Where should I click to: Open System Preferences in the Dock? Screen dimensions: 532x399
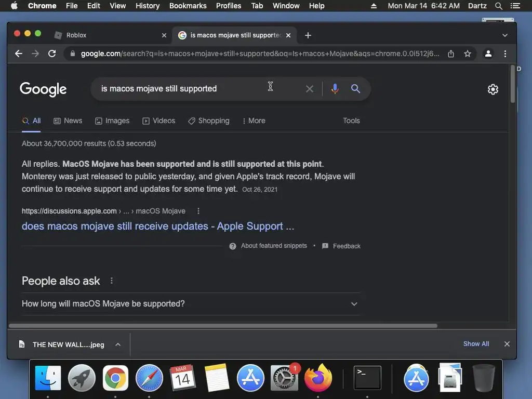tap(284, 378)
